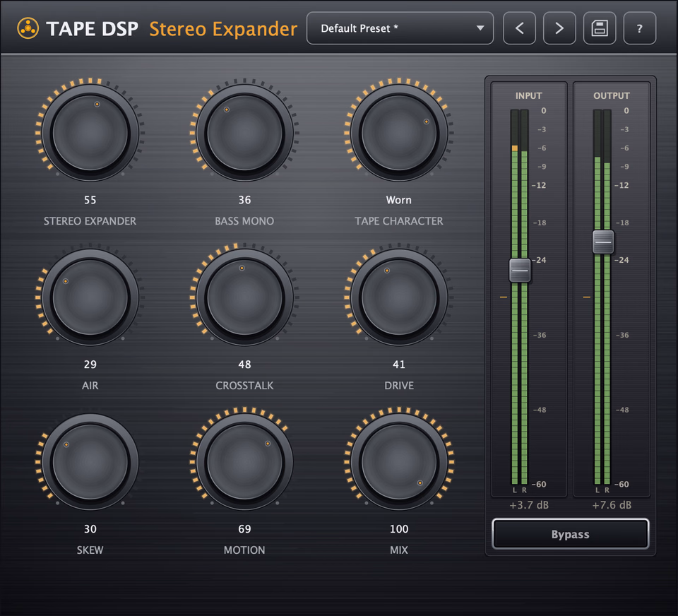678x616 pixels.
Task: Click the Bass Mono value 36
Action: [245, 200]
